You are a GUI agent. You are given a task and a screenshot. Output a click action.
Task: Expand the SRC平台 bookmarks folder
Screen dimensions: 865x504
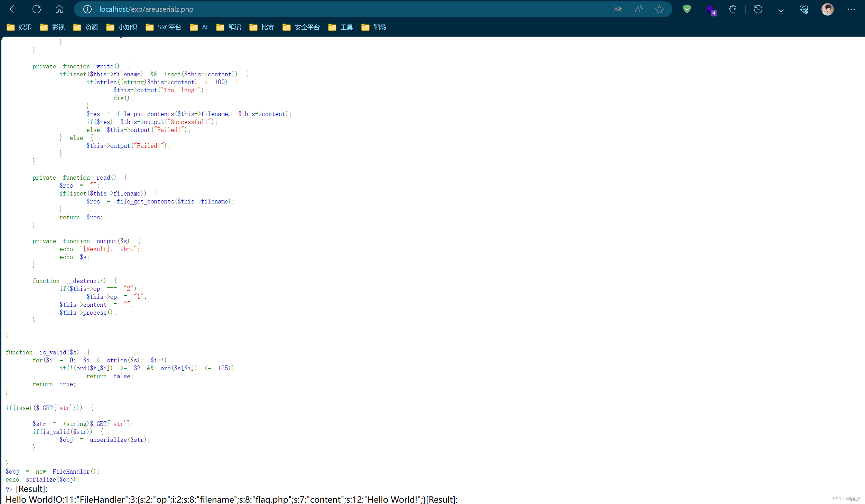point(164,27)
